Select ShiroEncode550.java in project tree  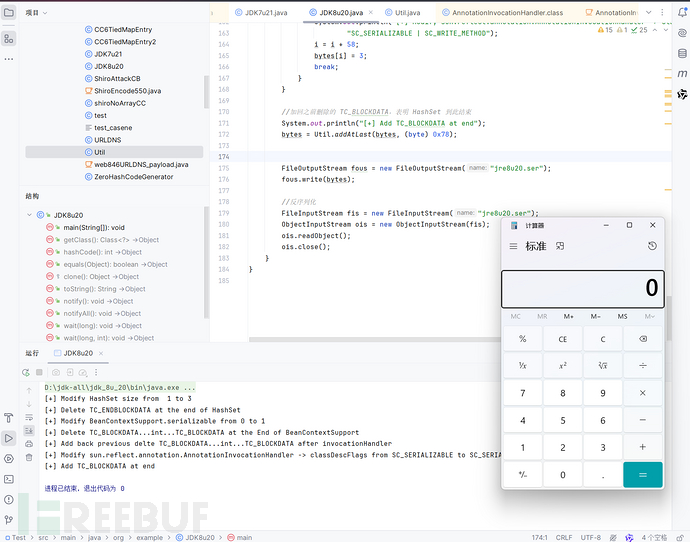(127, 90)
